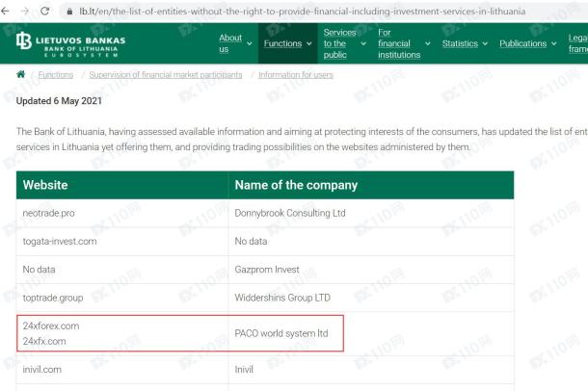Click the browser address bar URL
Viewport: 588px width, 391px height.
tap(303, 12)
